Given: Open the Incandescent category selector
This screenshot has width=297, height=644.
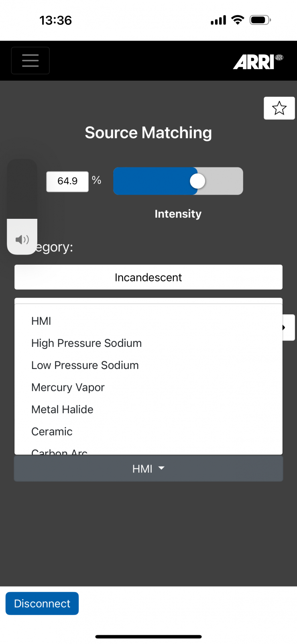Looking at the screenshot, I should click(x=148, y=277).
